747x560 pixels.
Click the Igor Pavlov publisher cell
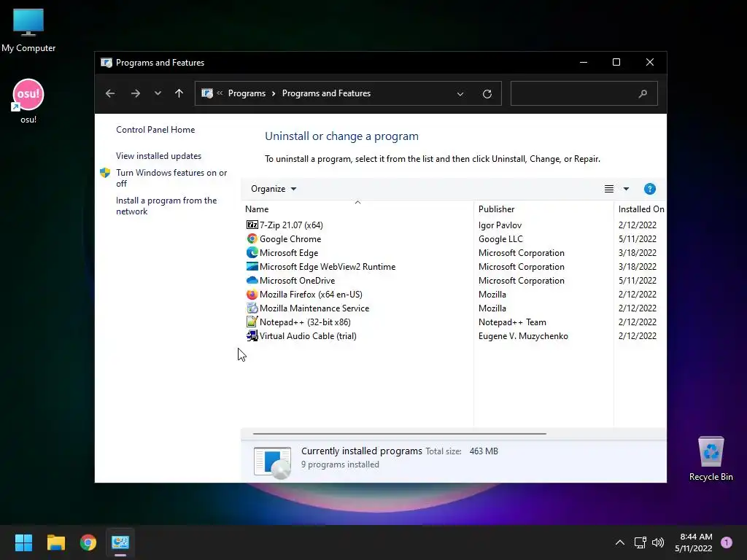500,225
